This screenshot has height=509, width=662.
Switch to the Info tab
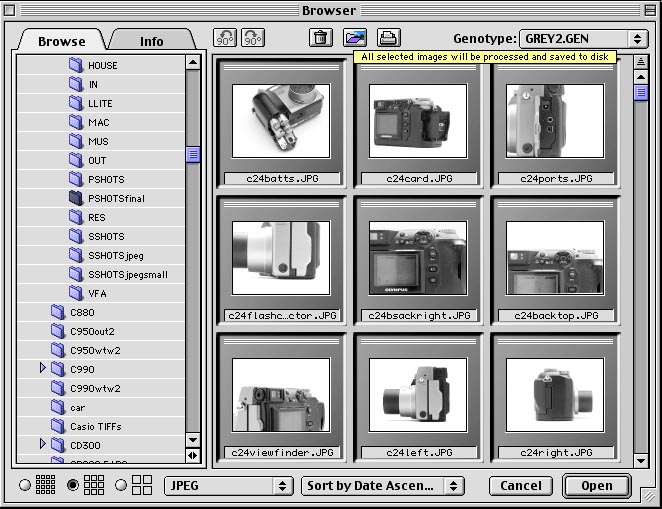[x=151, y=41]
